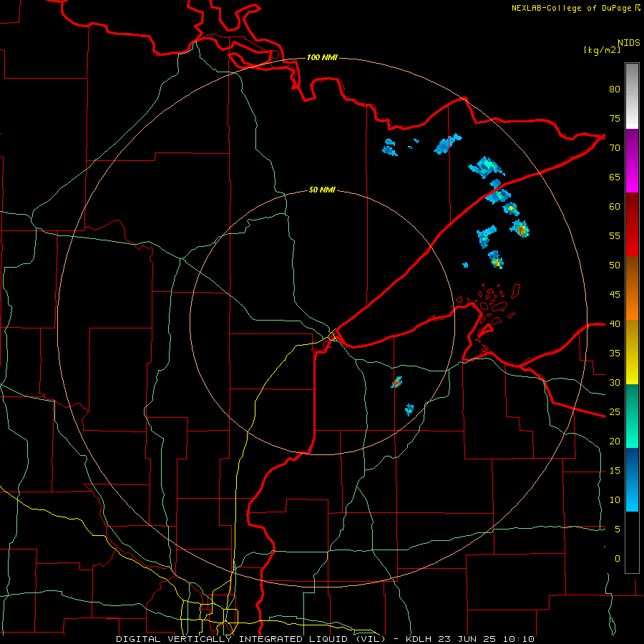Click the "65" value on the scale
The width and height of the screenshot is (644, 644).
615,177
